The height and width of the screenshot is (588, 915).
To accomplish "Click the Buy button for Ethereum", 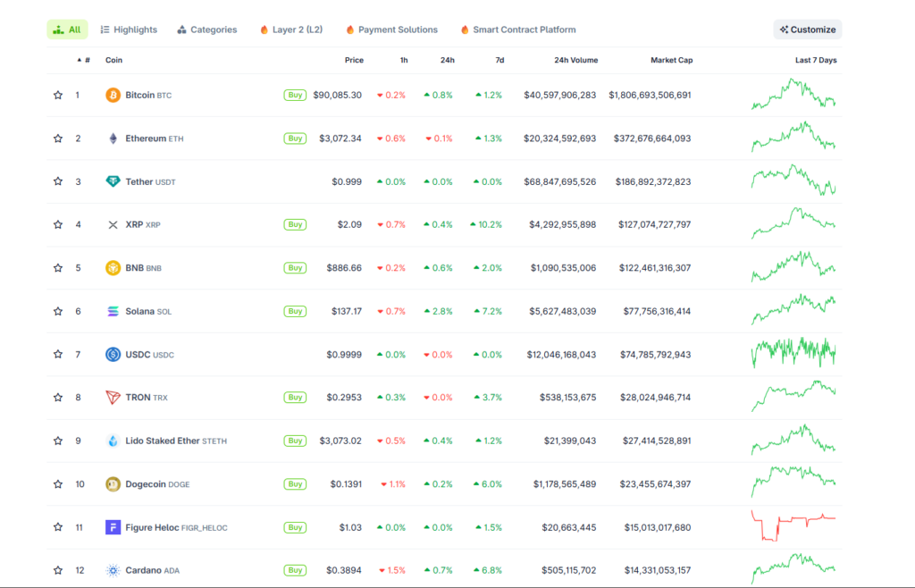I will point(295,139).
